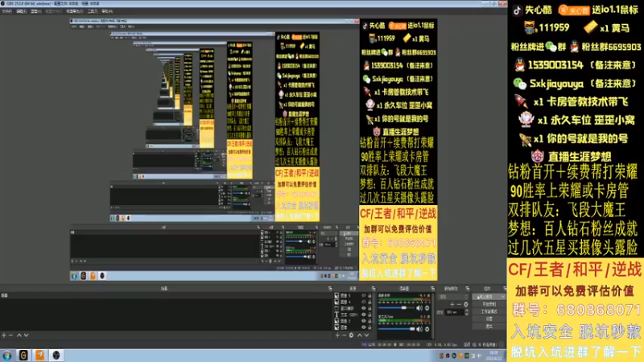Lock the window capture source (窗口捕获)
The height and width of the screenshot is (362, 644).
pos(369,308)
